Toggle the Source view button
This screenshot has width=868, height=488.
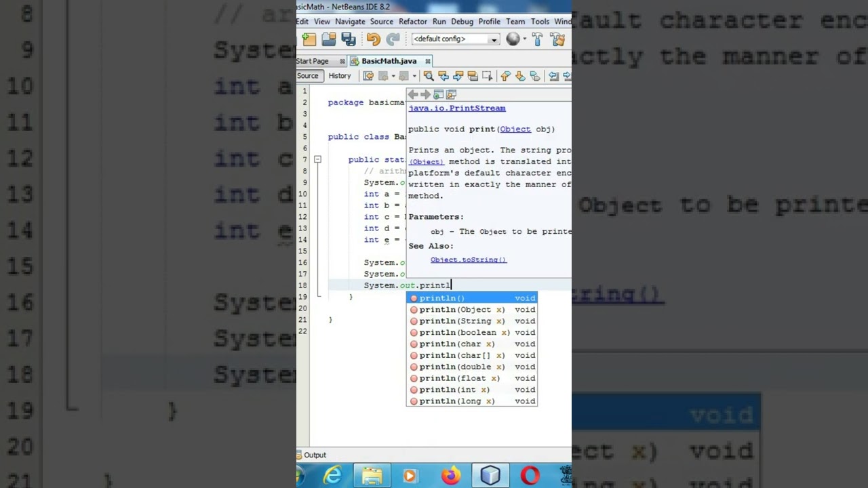(x=308, y=76)
